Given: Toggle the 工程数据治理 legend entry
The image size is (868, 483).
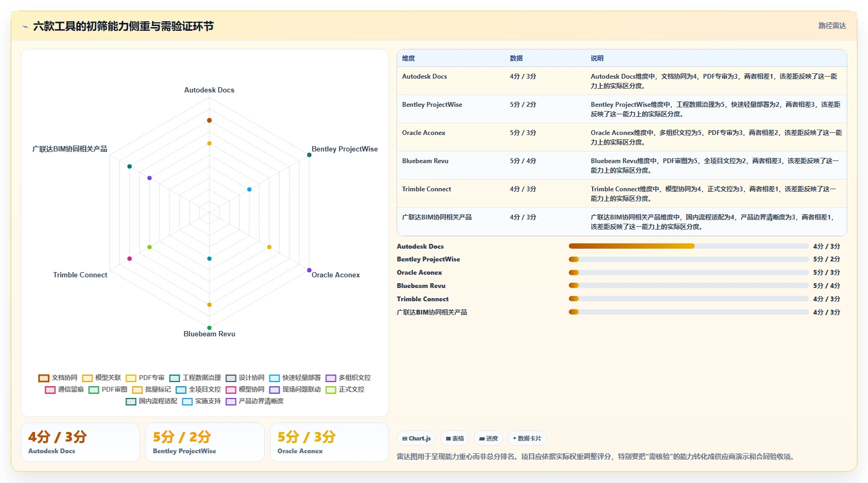Looking at the screenshot, I should click(195, 378).
